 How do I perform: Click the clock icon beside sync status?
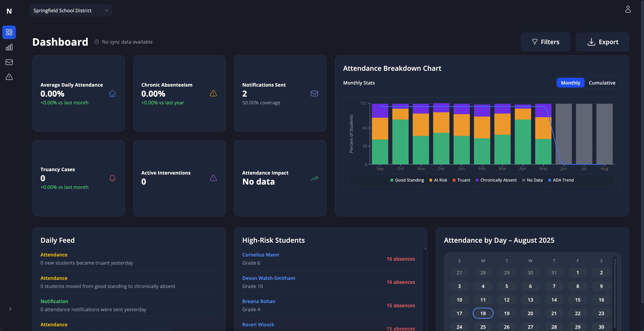(97, 42)
